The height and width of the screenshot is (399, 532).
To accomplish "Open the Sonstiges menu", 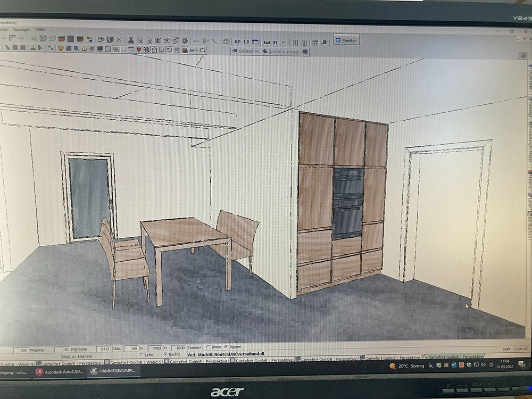I will (21, 30).
